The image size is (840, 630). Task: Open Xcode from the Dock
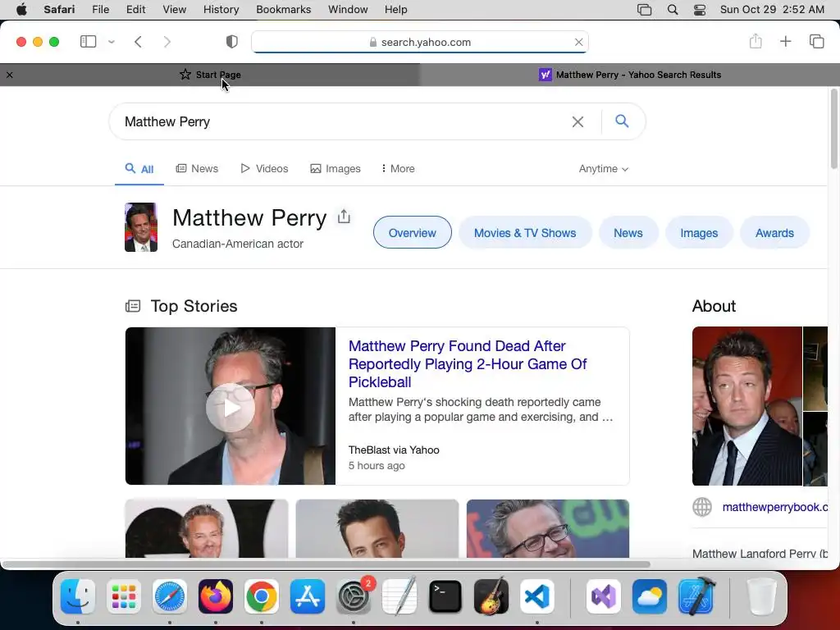[696, 596]
